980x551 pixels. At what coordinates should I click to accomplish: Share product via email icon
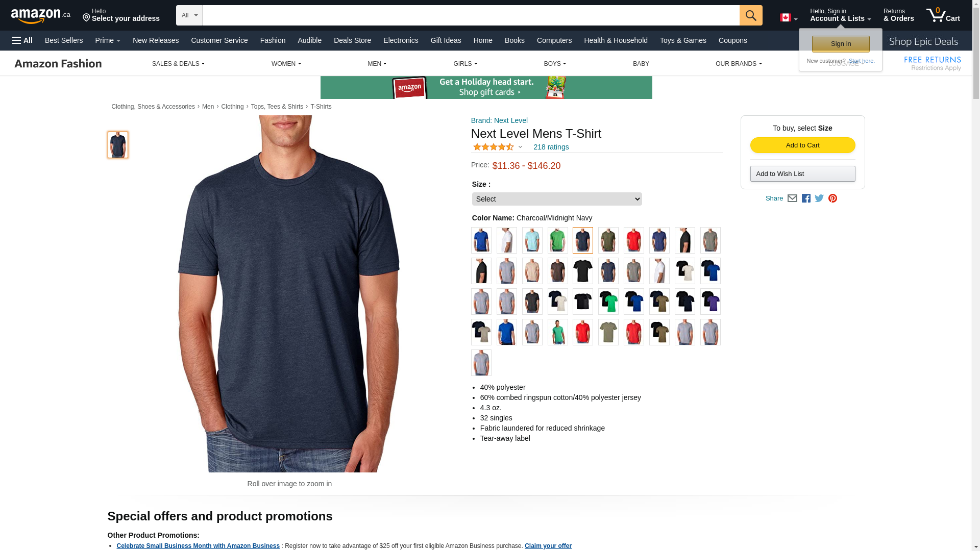(792, 198)
